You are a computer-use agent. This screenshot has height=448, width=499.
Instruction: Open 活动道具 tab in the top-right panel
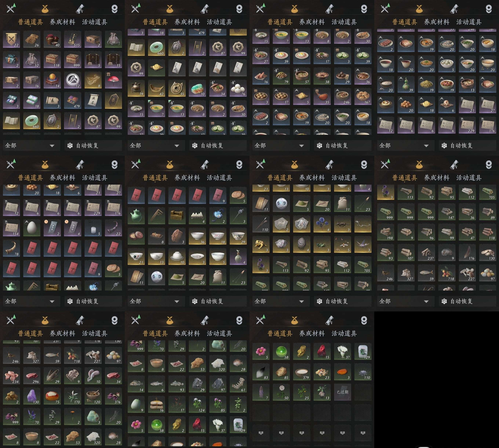pyautogui.click(x=469, y=22)
